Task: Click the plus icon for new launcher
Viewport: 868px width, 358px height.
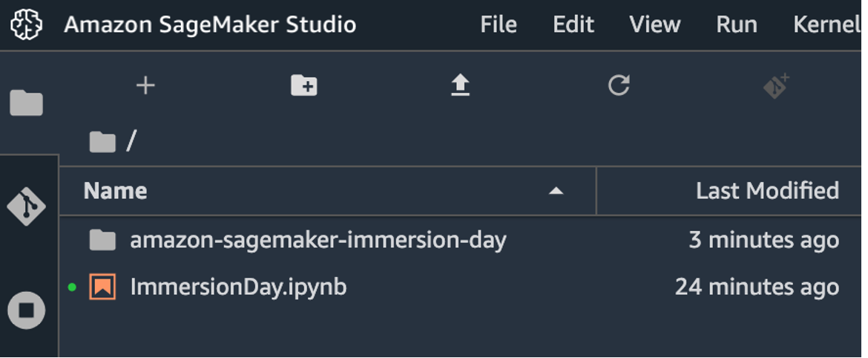Action: pos(145,85)
